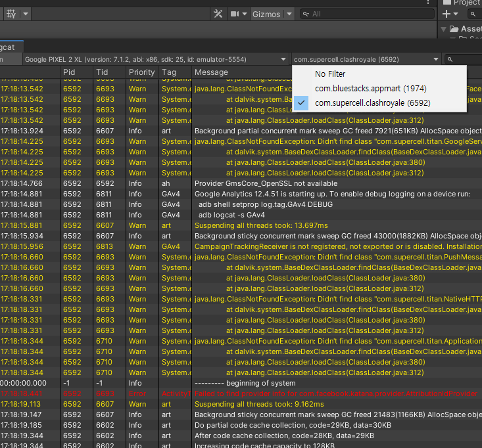
Task: Select the 'beginning of system' log row
Action: click(241, 383)
